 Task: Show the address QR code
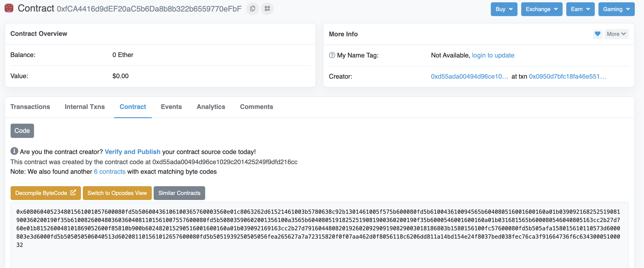(267, 9)
